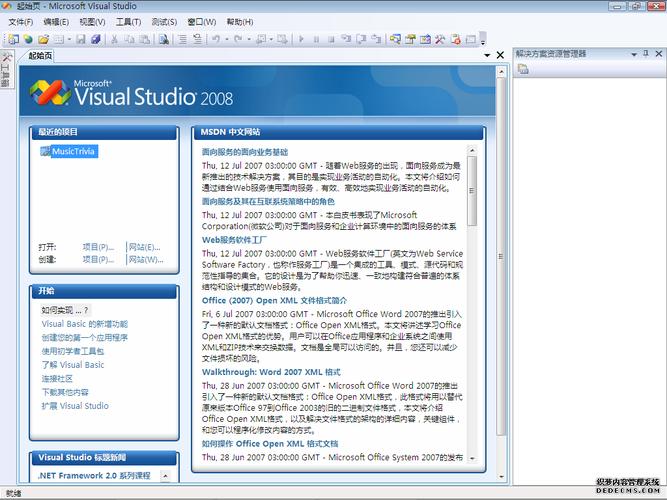The width and height of the screenshot is (667, 500).
Task: Open the toolbar options overflow arrow
Action: click(483, 40)
